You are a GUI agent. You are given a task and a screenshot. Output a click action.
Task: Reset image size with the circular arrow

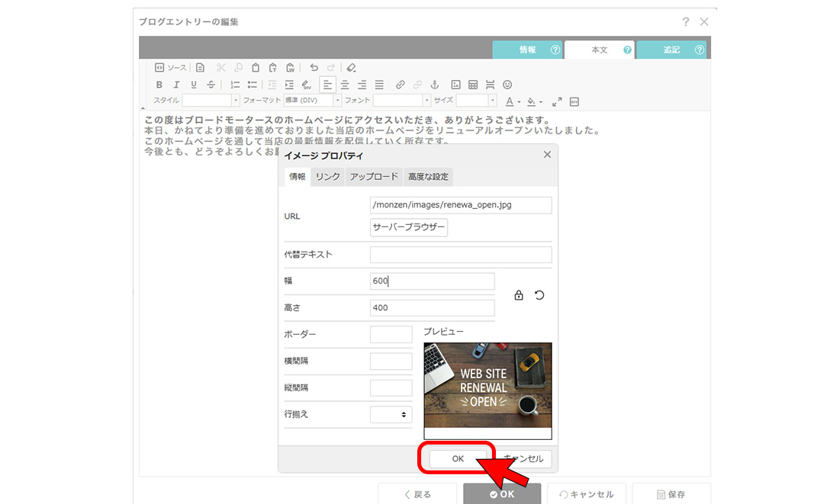click(539, 295)
